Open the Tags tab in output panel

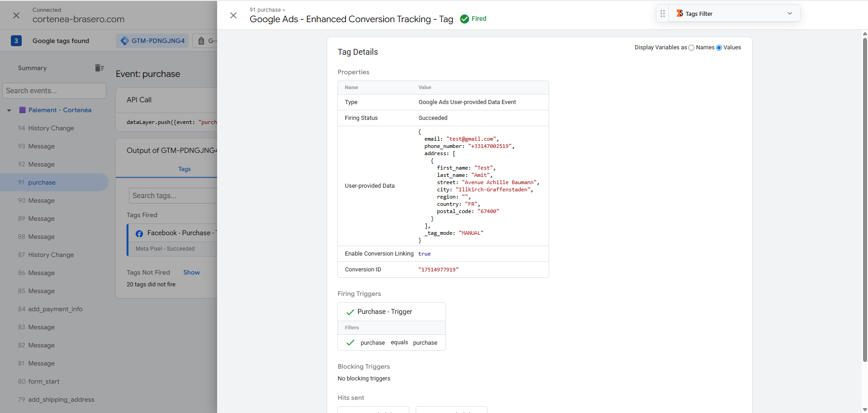pyautogui.click(x=184, y=169)
